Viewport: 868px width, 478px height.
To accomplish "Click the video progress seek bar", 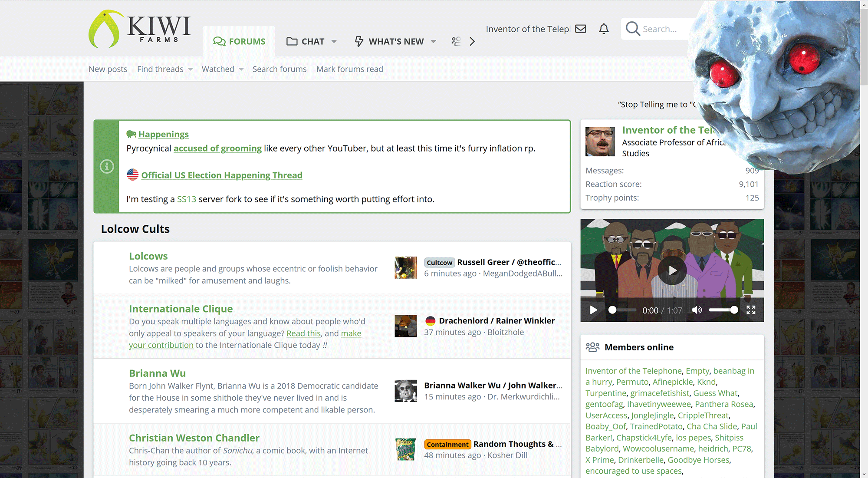I will 622,310.
